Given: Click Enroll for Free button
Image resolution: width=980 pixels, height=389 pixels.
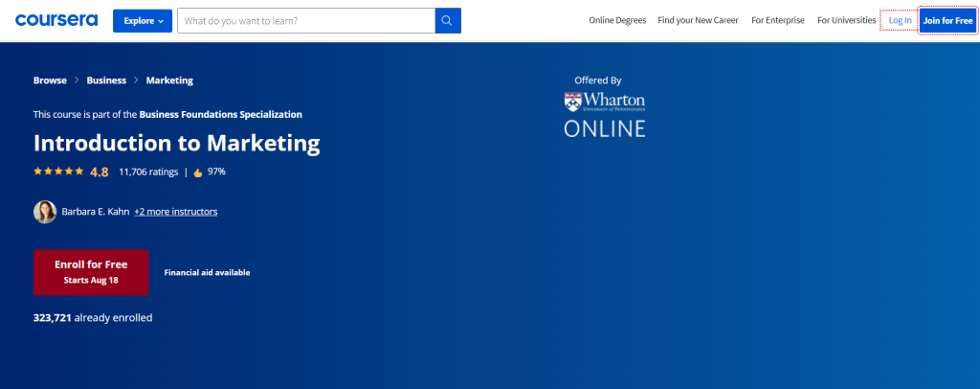Looking at the screenshot, I should (x=91, y=272).
